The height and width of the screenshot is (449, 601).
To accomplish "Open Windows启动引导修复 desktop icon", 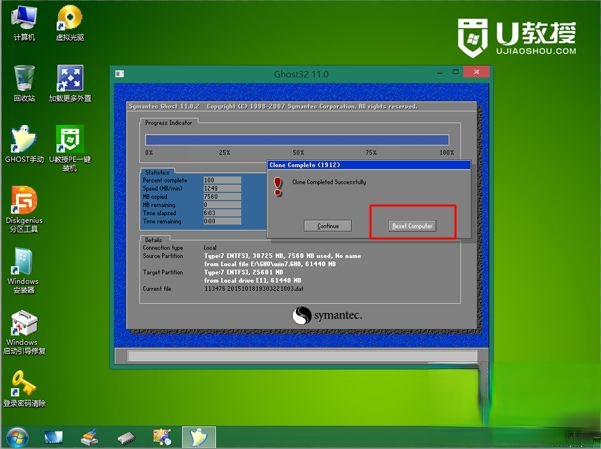I will coord(24,332).
